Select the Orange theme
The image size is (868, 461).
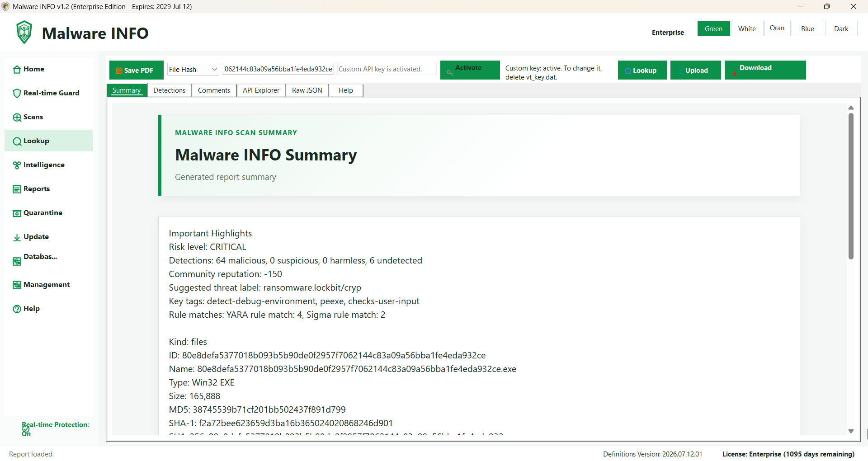click(x=777, y=28)
